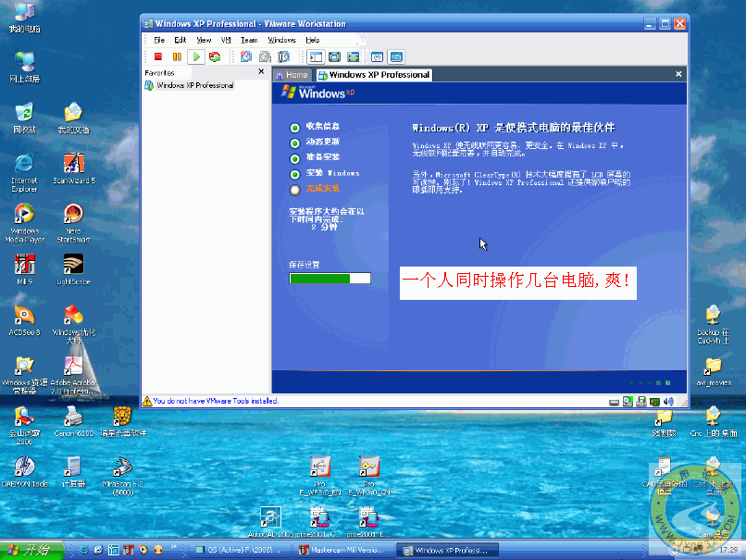Open the AutoCAD 2005 desktop icon
Image resolution: width=746 pixels, height=560 pixels.
pos(270,522)
